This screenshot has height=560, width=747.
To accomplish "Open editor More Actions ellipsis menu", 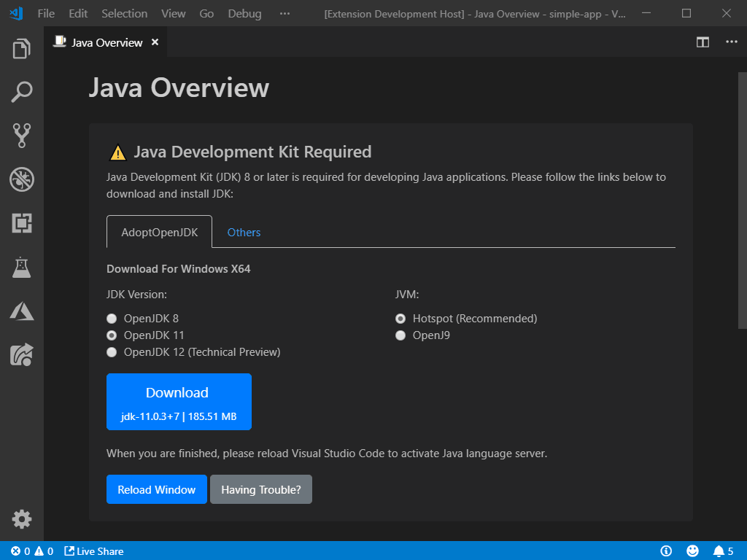I will tap(731, 42).
